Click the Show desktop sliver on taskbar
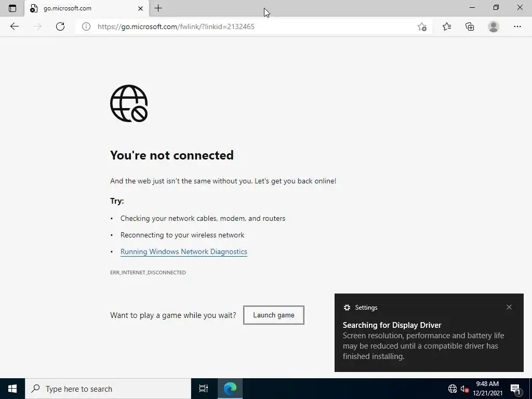The image size is (532, 399). (x=530, y=389)
